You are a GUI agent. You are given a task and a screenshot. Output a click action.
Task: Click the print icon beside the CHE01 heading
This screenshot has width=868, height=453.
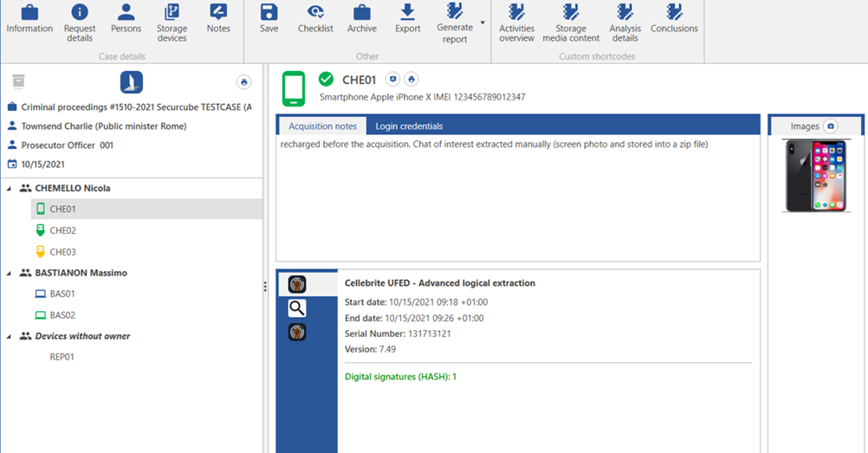coord(411,79)
